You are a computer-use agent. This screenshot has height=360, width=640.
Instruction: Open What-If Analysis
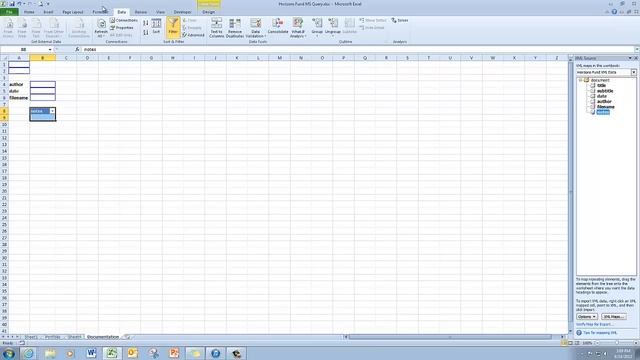pyautogui.click(x=298, y=28)
